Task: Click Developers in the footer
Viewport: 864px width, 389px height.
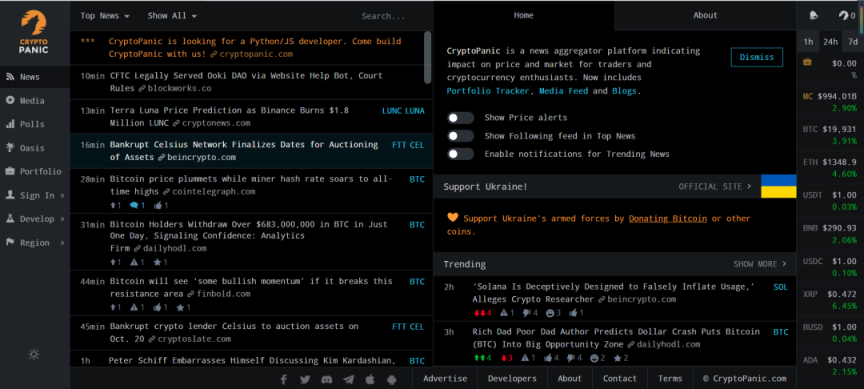Action: [x=512, y=379]
